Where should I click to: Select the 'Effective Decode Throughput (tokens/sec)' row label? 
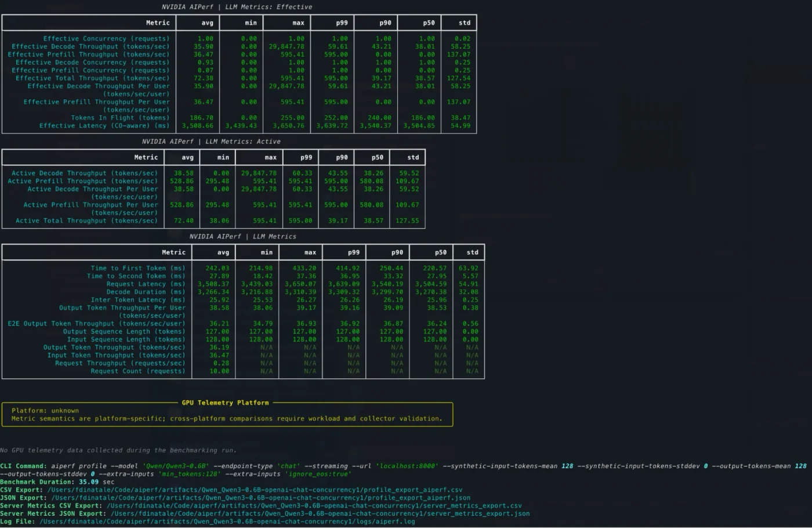click(x=90, y=46)
